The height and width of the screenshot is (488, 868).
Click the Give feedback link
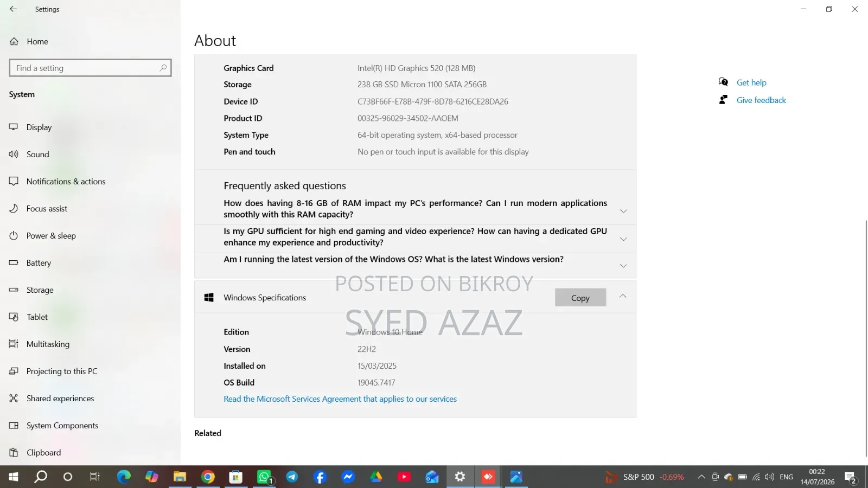click(x=761, y=100)
